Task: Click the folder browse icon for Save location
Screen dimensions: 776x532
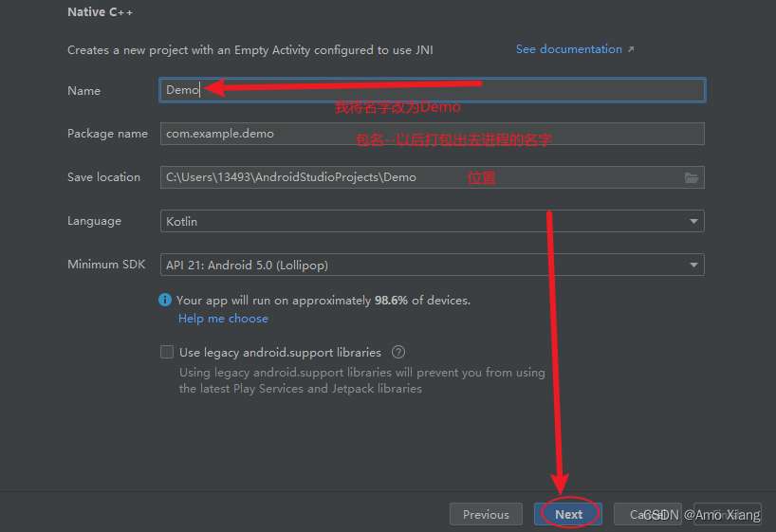Action: click(692, 177)
